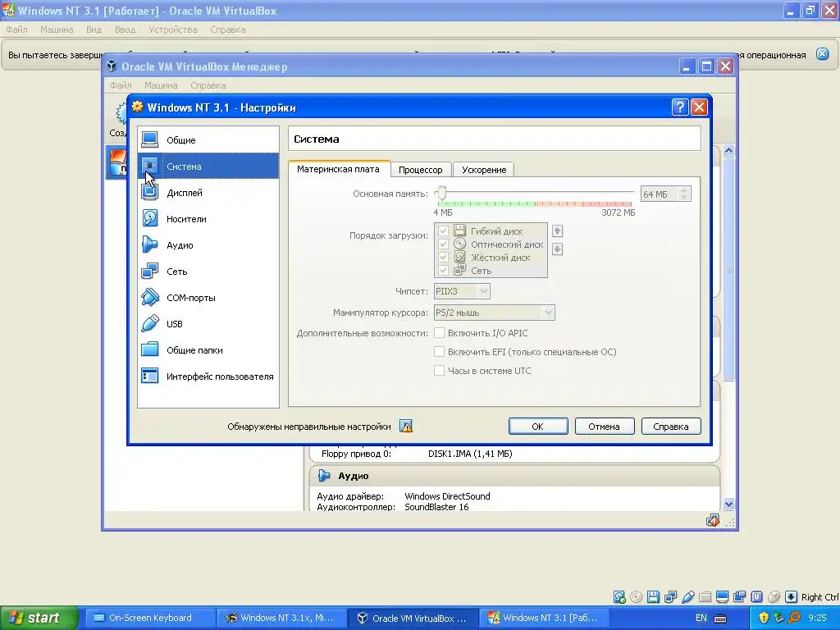The height and width of the screenshot is (630, 840).
Task: Toggle Сеть boot order checkbox
Action: coord(443,271)
